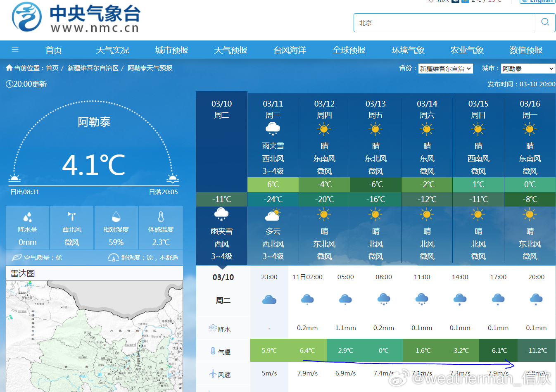Click the 5.9℃ hourly temperature cell
The height and width of the screenshot is (392, 556).
[x=269, y=350]
